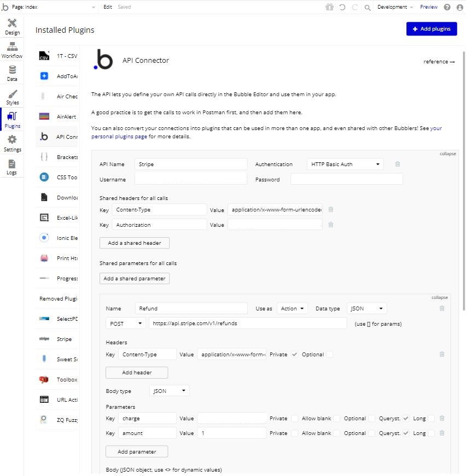The height and width of the screenshot is (476, 466).
Task: Toggle Private for charge parameter
Action: tap(294, 418)
